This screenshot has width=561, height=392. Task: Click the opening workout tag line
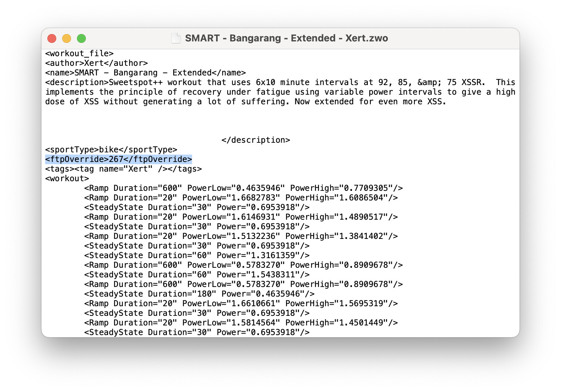pos(67,179)
